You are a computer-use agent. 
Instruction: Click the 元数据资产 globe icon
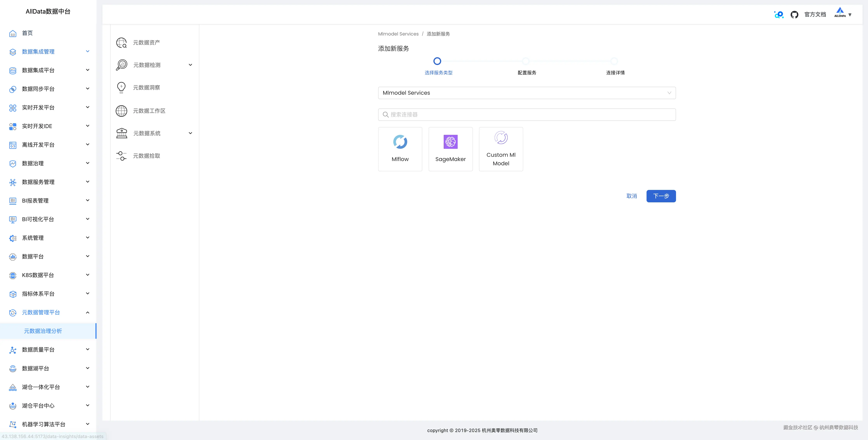[121, 43]
